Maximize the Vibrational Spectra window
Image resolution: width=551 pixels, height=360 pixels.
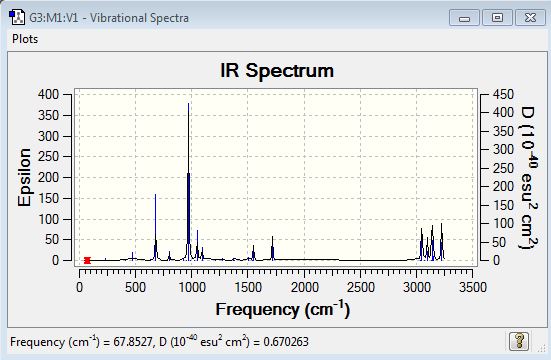[x=497, y=18]
